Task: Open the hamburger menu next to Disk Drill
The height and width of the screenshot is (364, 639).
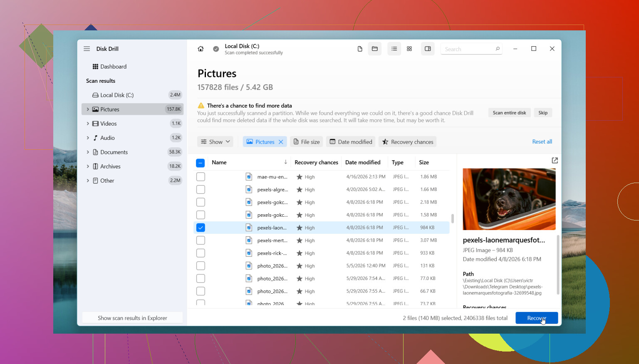Action: click(x=87, y=49)
